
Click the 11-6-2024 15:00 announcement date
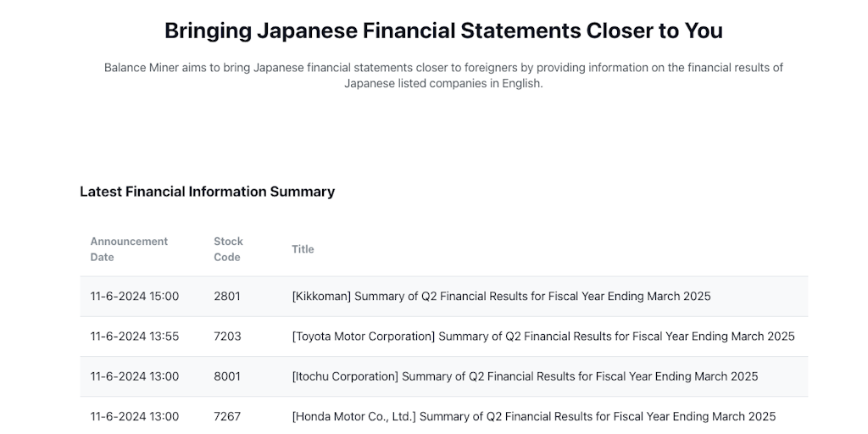[135, 297]
